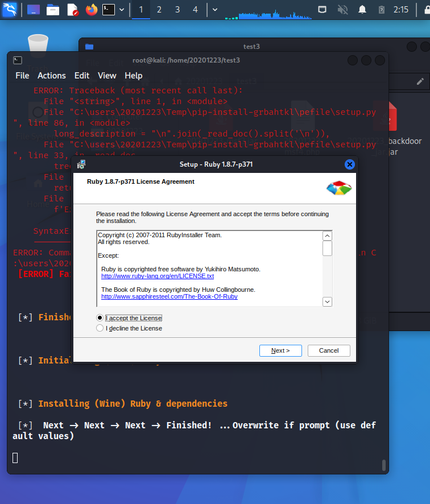Click the folder icon in test3 window title
Viewport: 430px width, 504px height.
[89, 47]
